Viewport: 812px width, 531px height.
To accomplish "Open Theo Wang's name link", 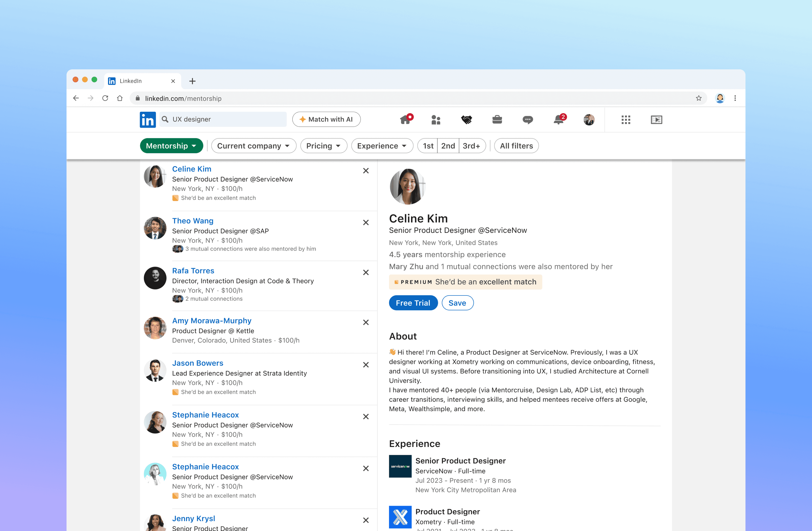I will click(x=193, y=221).
